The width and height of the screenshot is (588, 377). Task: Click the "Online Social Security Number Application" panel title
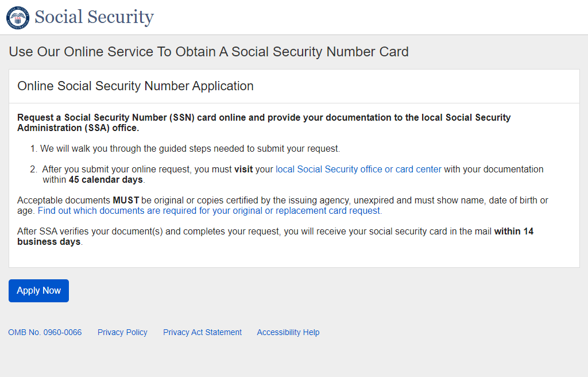tap(136, 86)
